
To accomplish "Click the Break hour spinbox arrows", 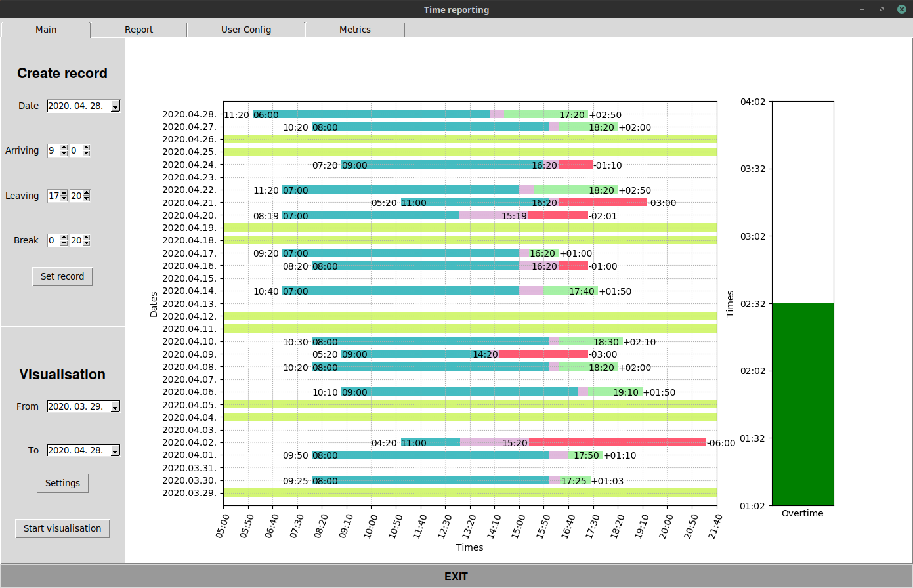I will 64,240.
